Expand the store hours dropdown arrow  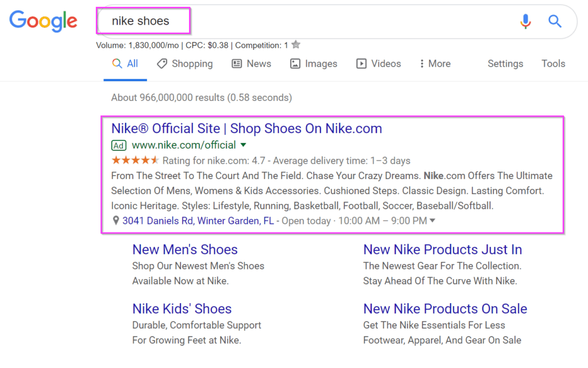[432, 220]
